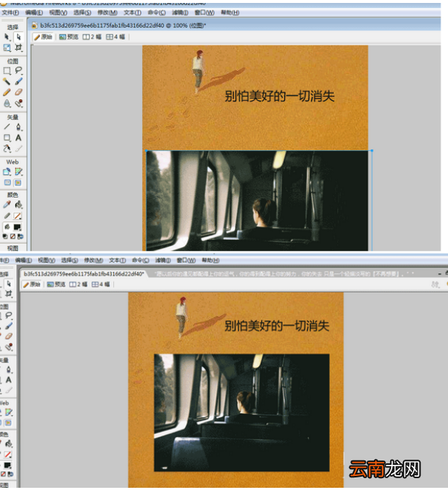The image size is (448, 490).
Task: Swap stroke and fill colors in upper window
Action: [x=20, y=237]
